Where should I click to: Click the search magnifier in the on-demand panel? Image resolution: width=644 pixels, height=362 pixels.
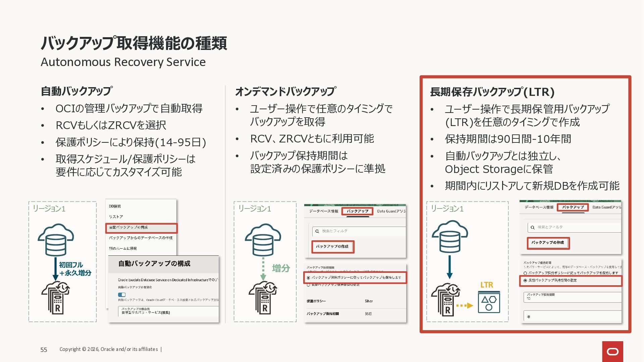(x=317, y=231)
